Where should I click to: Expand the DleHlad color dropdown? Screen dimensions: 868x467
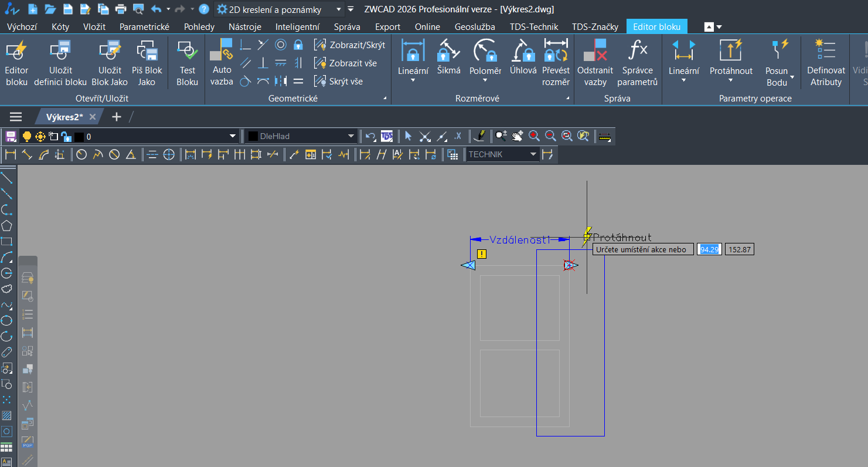pos(351,136)
